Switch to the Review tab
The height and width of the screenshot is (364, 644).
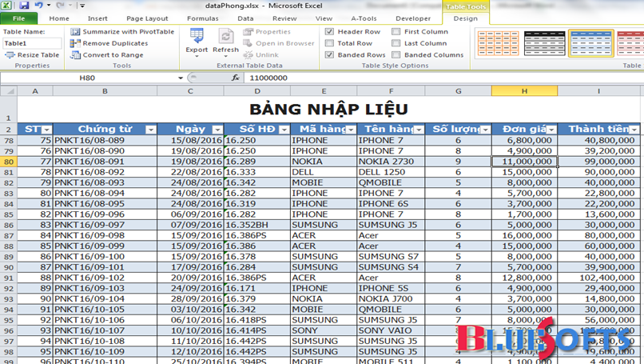coord(284,18)
